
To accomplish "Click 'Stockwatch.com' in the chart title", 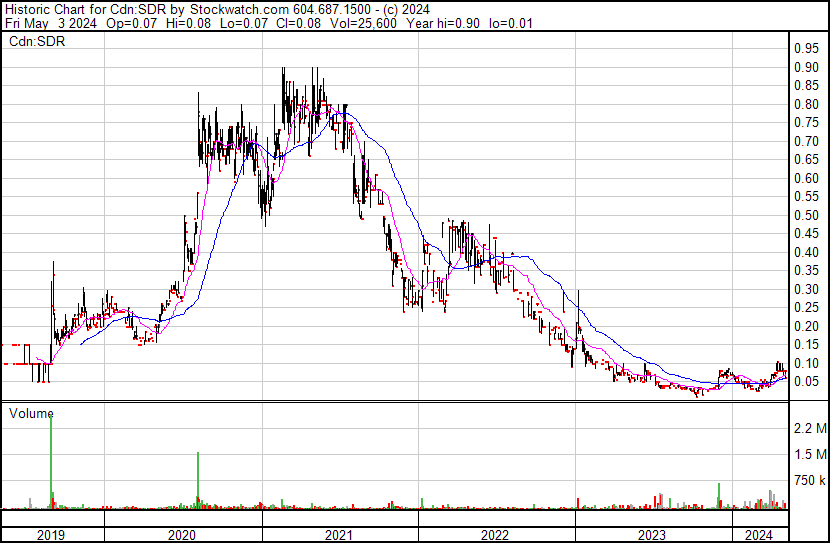I will click(x=240, y=9).
